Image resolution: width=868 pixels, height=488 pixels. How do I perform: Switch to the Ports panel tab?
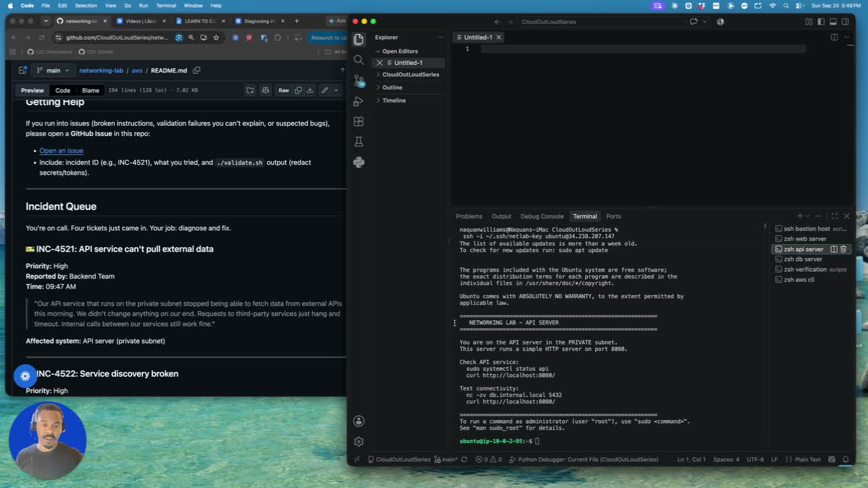(x=613, y=216)
